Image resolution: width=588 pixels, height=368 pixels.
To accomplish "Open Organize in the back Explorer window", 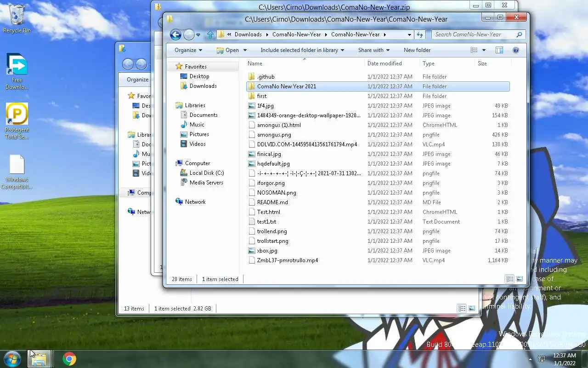I will point(137,80).
